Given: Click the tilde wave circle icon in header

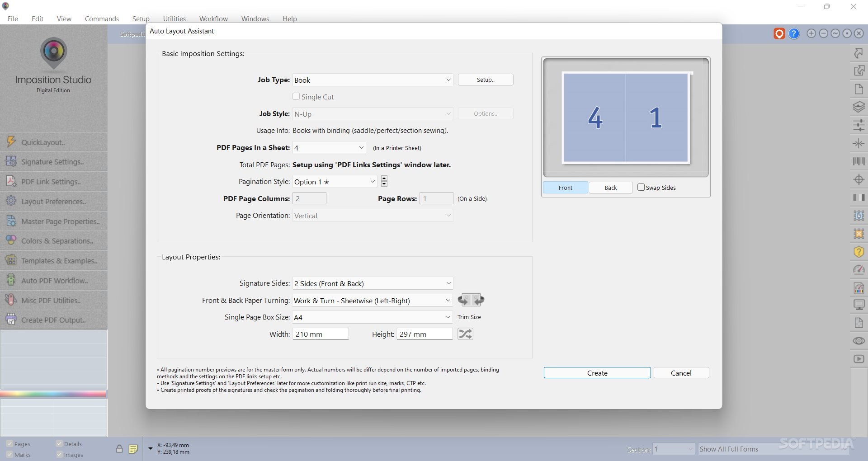Looking at the screenshot, I should (835, 33).
